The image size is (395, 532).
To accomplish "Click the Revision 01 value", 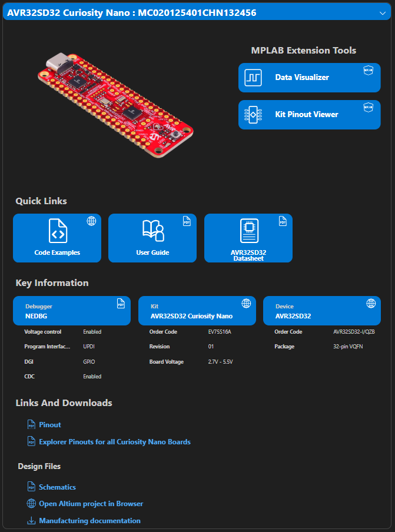I will (x=211, y=347).
